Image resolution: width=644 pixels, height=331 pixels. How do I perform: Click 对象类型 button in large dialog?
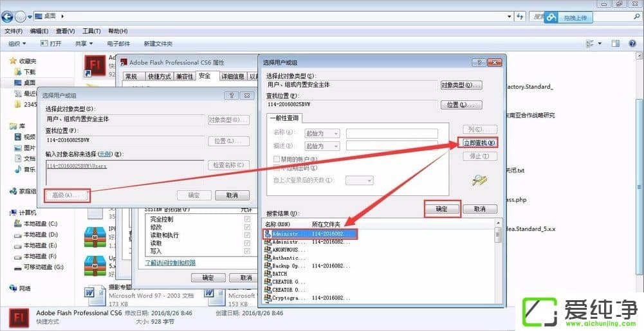(x=461, y=85)
